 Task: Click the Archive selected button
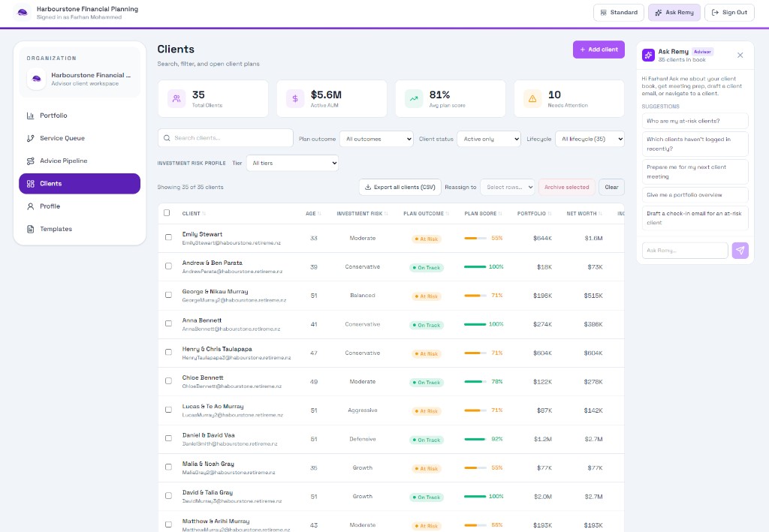point(567,187)
